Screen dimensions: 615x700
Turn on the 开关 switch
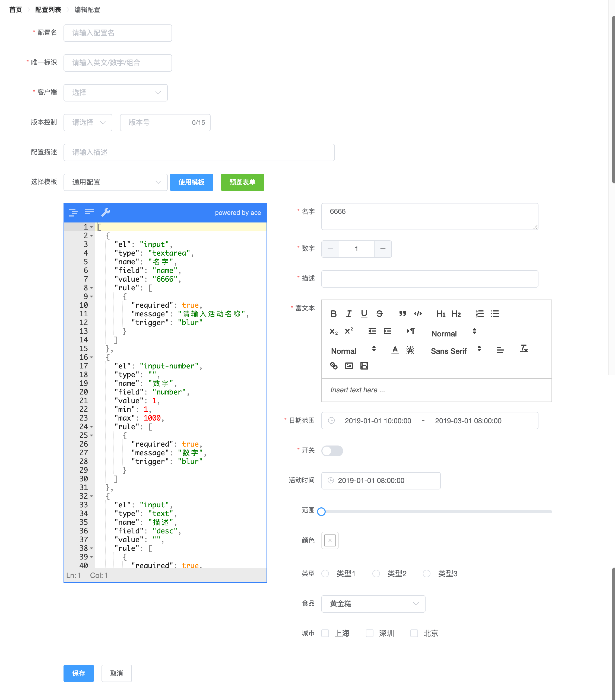coord(332,451)
